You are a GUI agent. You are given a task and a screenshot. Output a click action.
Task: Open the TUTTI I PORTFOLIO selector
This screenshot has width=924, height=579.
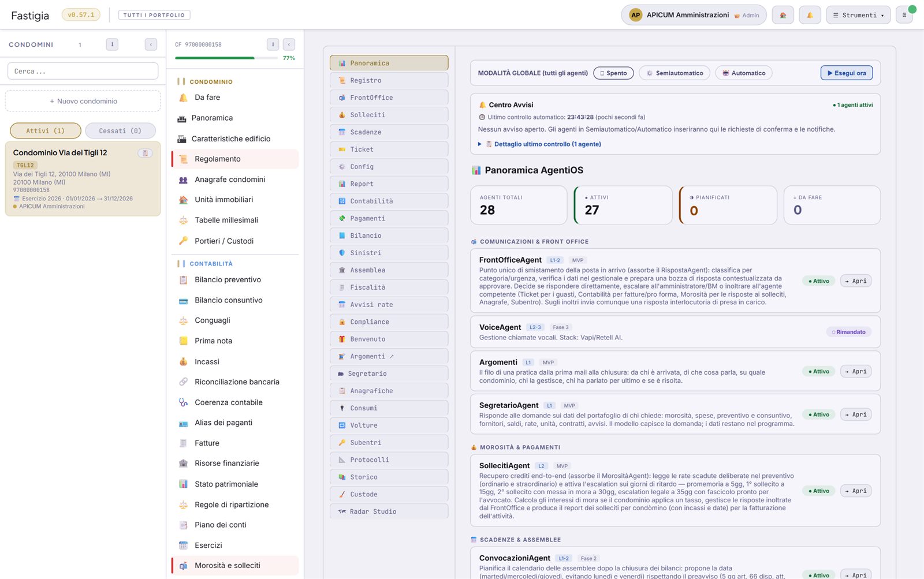pos(154,15)
